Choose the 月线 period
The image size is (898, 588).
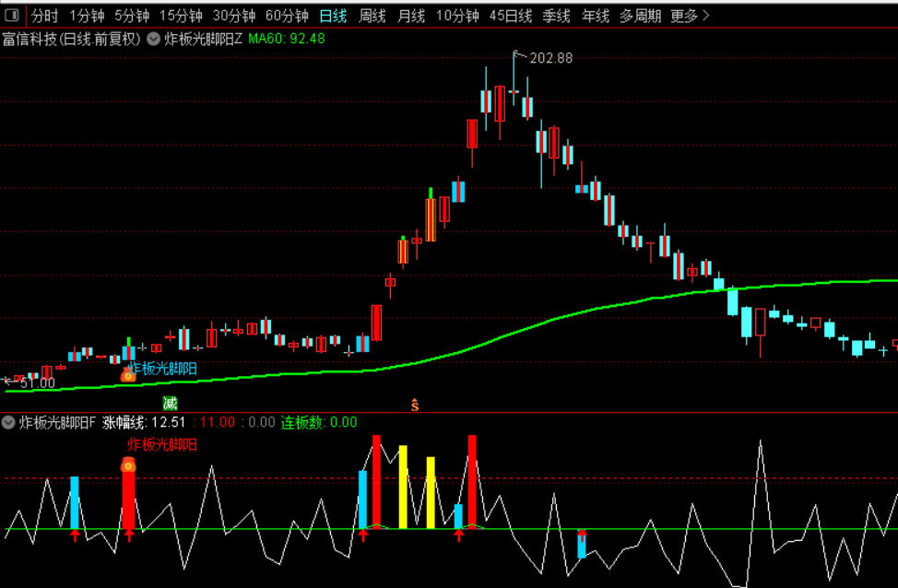click(x=411, y=16)
